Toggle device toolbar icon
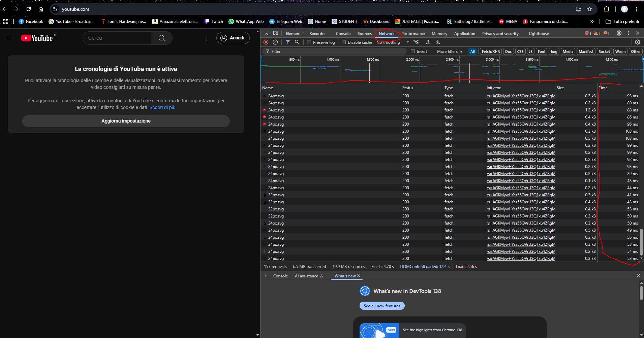The height and width of the screenshot is (338, 644). point(275,33)
